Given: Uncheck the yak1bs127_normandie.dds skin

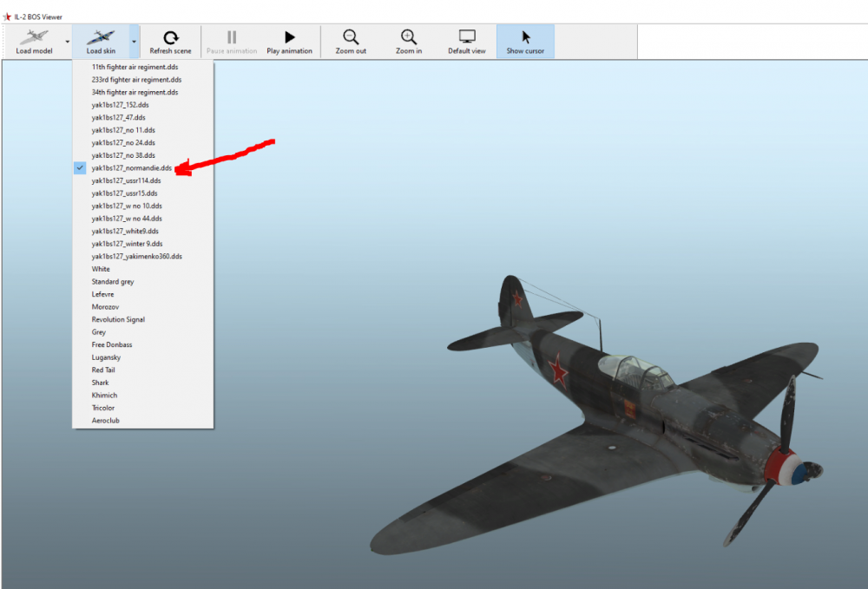Looking at the screenshot, I should 131,167.
